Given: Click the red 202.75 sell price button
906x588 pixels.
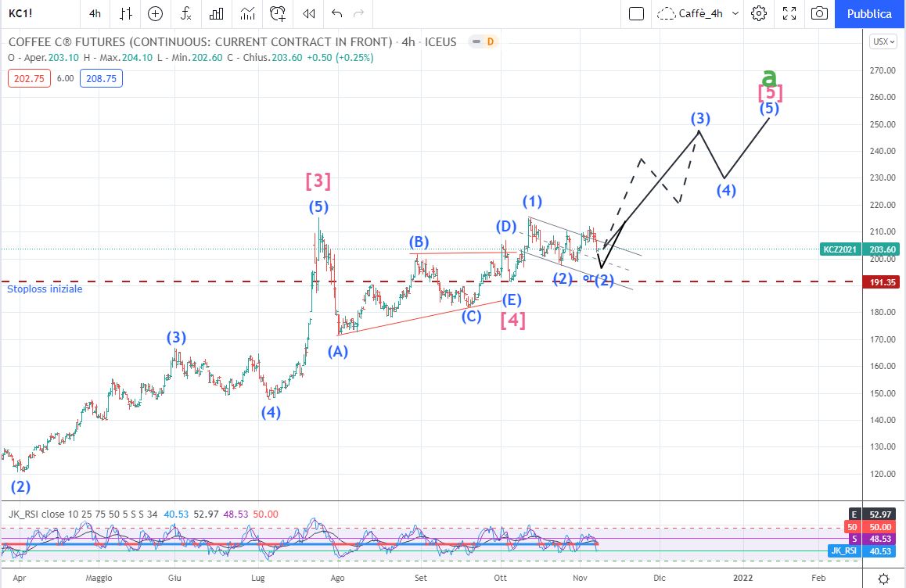Looking at the screenshot, I should coord(29,78).
